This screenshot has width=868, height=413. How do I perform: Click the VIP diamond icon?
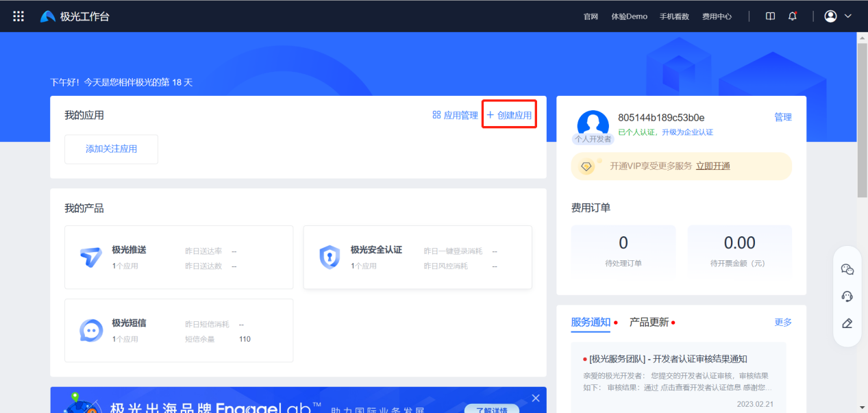[x=586, y=166]
